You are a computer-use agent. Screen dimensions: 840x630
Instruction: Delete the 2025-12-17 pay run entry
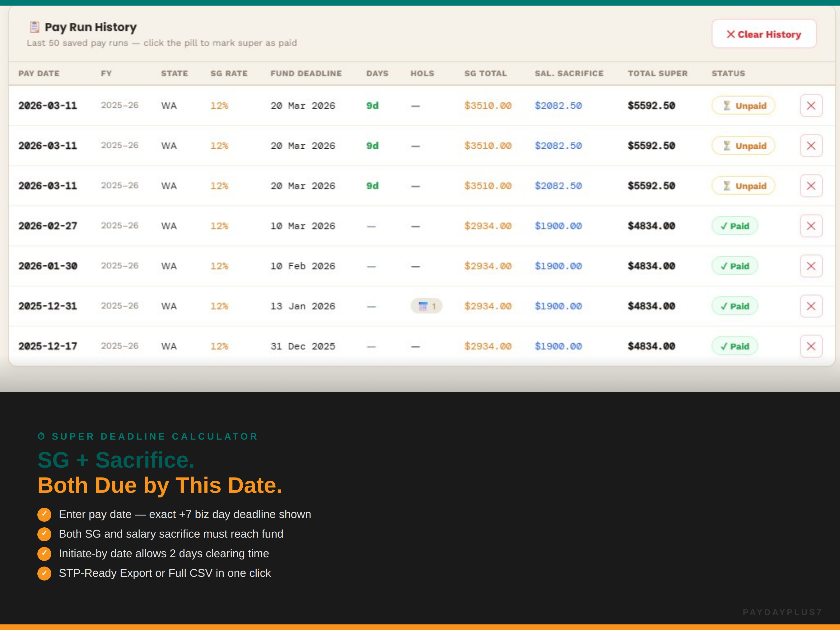point(811,346)
